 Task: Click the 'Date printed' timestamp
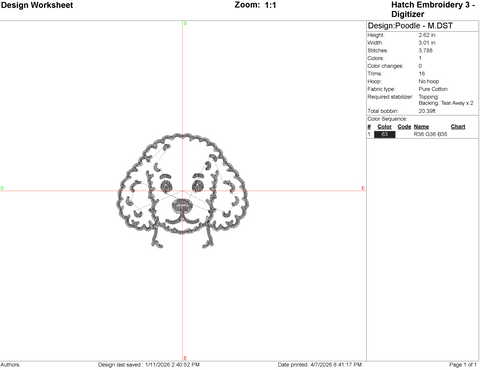click(x=319, y=365)
